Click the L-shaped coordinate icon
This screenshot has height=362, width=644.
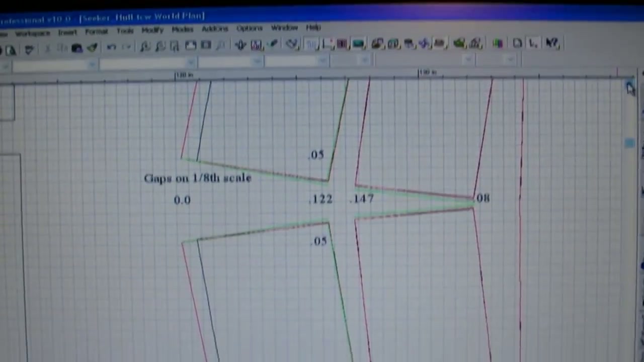point(533,43)
